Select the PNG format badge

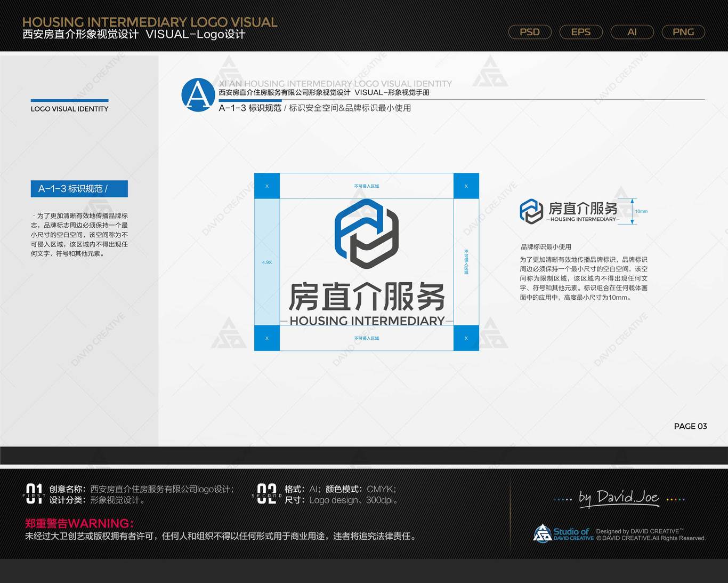tap(683, 32)
